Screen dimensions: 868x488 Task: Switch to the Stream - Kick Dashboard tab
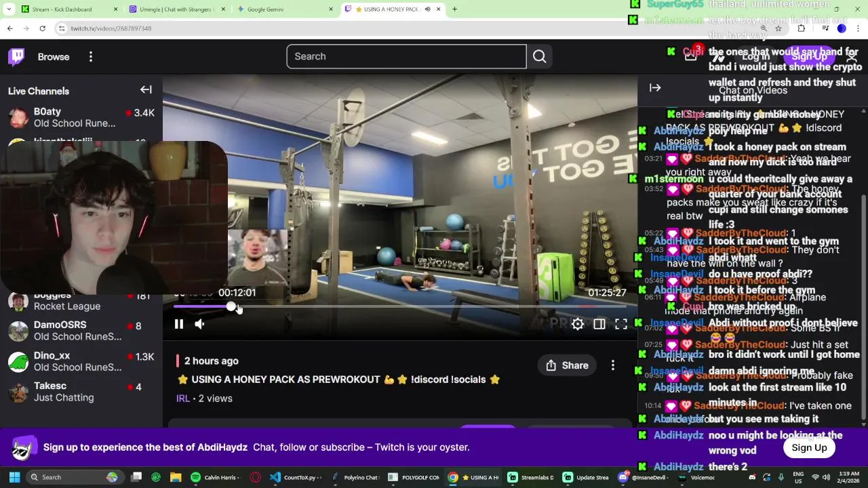[x=69, y=9]
